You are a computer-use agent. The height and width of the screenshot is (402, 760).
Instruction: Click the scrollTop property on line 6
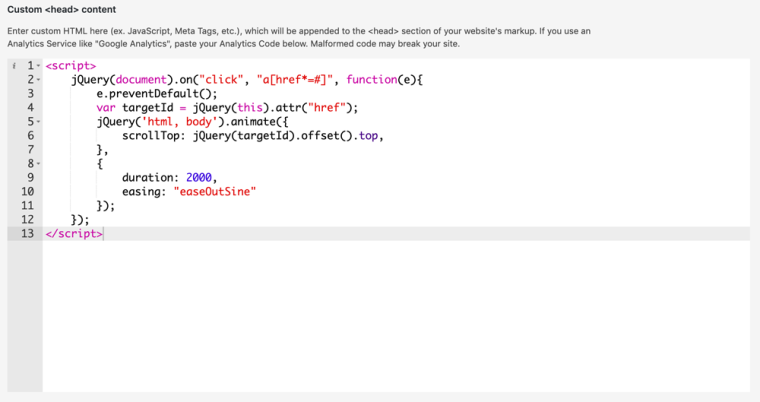[149, 135]
